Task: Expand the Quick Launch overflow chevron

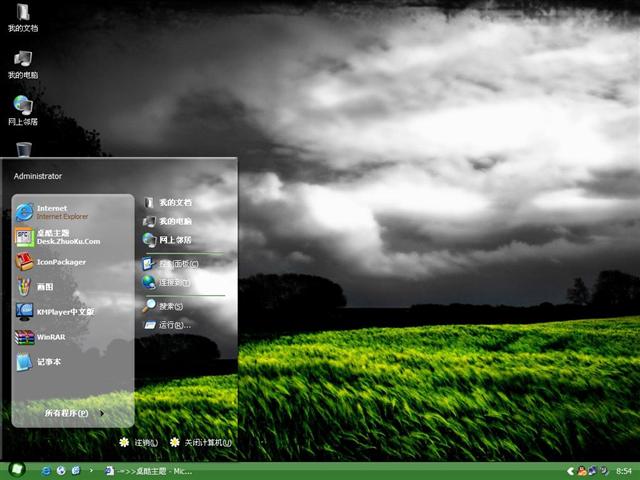Action: click(91, 471)
